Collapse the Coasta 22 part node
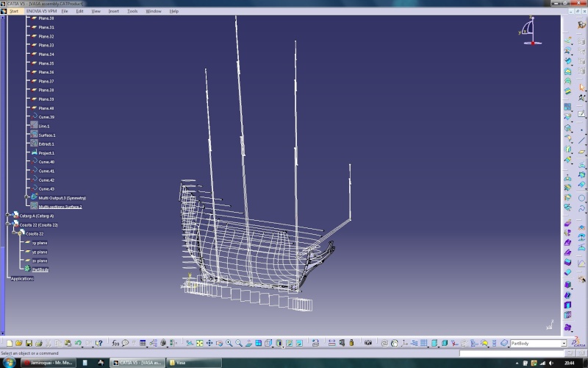Screen dimensions: 588x368 point(14,233)
